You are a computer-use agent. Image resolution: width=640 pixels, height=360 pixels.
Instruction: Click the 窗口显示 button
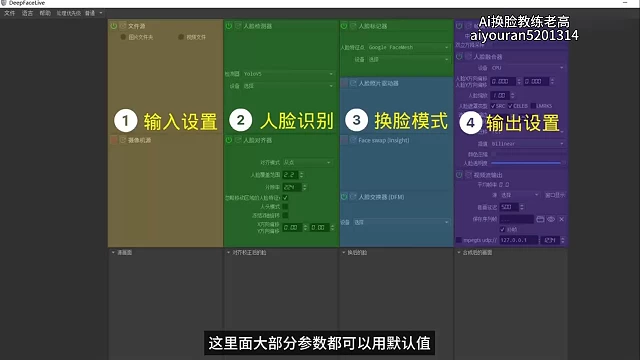[x=555, y=195]
